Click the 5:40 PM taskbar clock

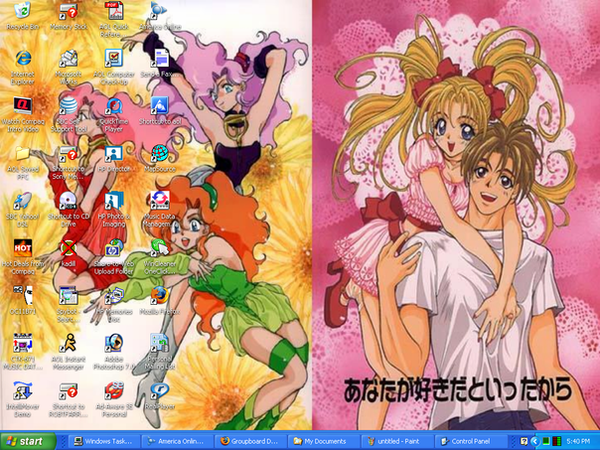578,442
